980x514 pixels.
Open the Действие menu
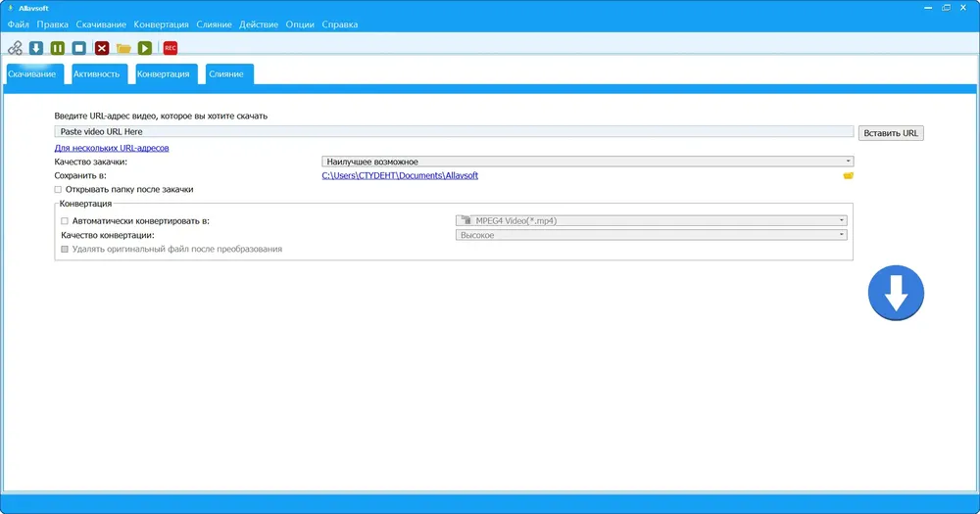[259, 24]
